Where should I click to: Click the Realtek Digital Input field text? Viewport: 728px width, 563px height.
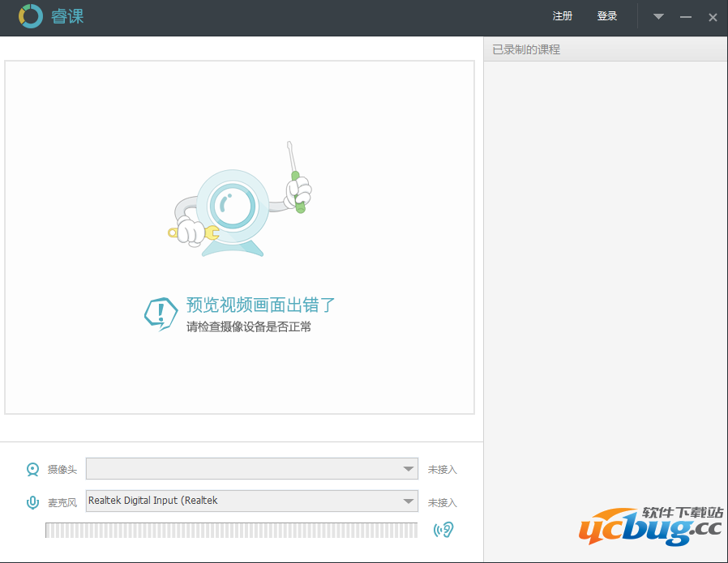tap(153, 501)
